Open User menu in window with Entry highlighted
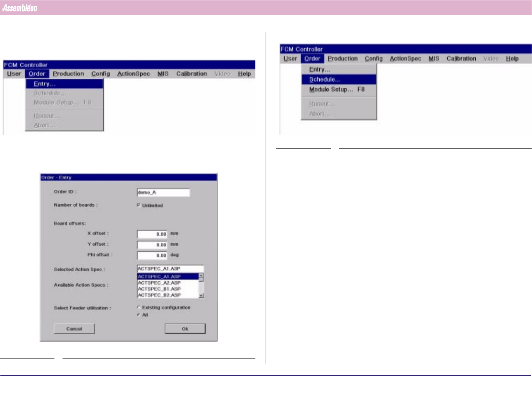 coord(14,74)
